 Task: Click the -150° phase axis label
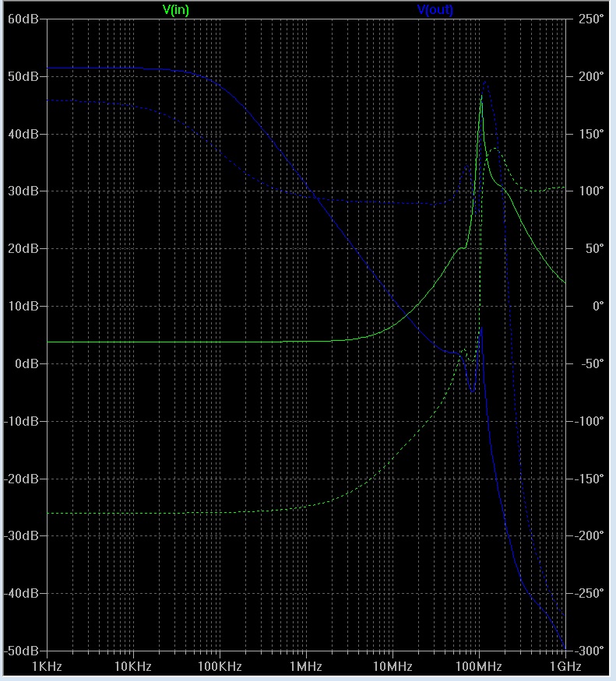[589, 479]
